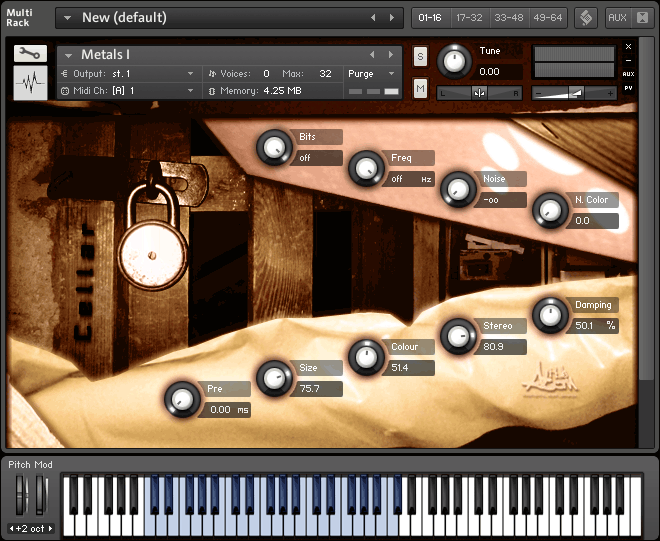The image size is (660, 541).
Task: Shift keyboard octave down arrow
Action: pos(11,528)
